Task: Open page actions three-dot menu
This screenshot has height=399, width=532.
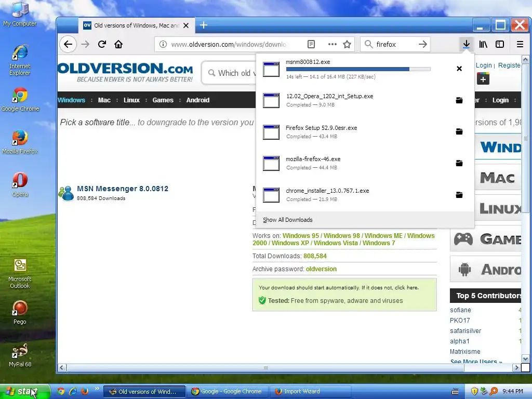Action: 332,44
